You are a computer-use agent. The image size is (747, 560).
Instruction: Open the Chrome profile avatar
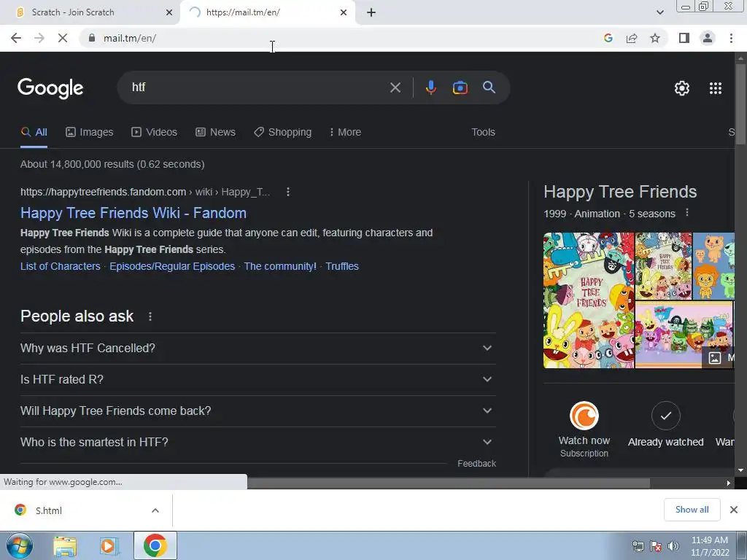click(x=708, y=38)
